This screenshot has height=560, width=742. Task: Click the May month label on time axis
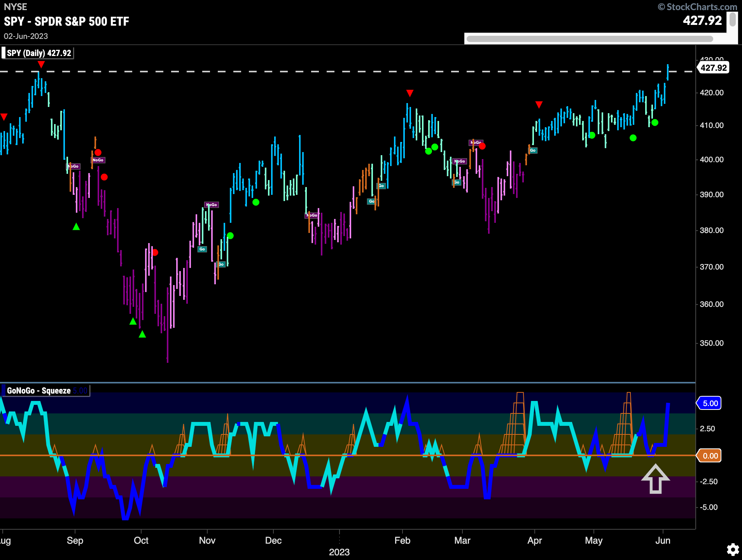593,541
